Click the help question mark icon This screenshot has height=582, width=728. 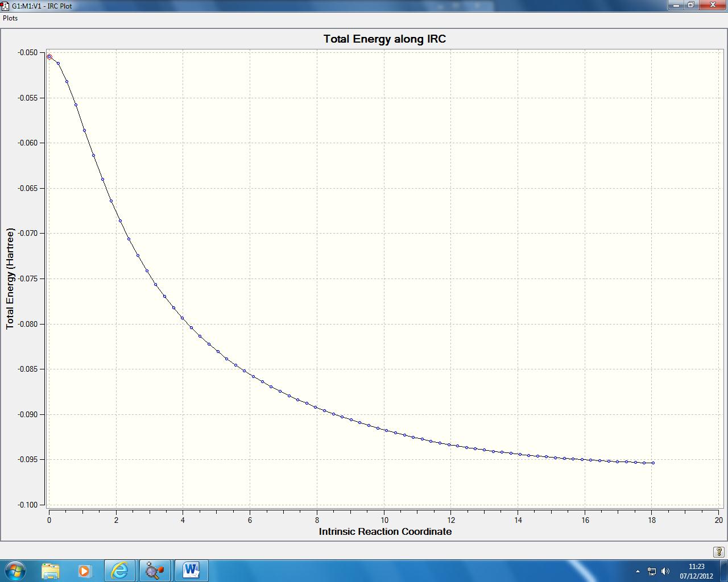tap(718, 551)
